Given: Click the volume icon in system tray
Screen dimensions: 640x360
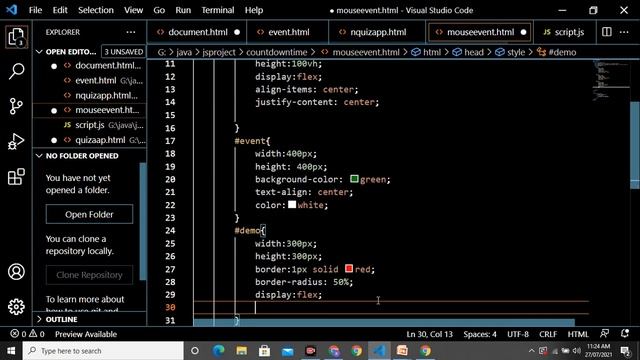Looking at the screenshot, I should point(577,351).
